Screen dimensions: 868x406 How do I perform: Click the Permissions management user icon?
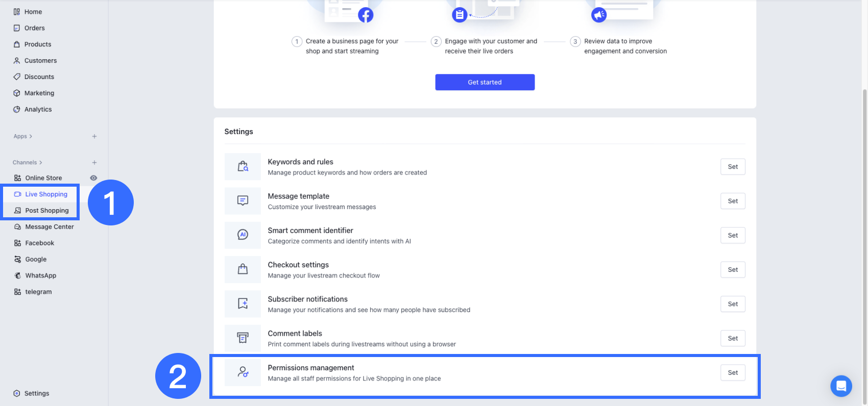point(243,372)
